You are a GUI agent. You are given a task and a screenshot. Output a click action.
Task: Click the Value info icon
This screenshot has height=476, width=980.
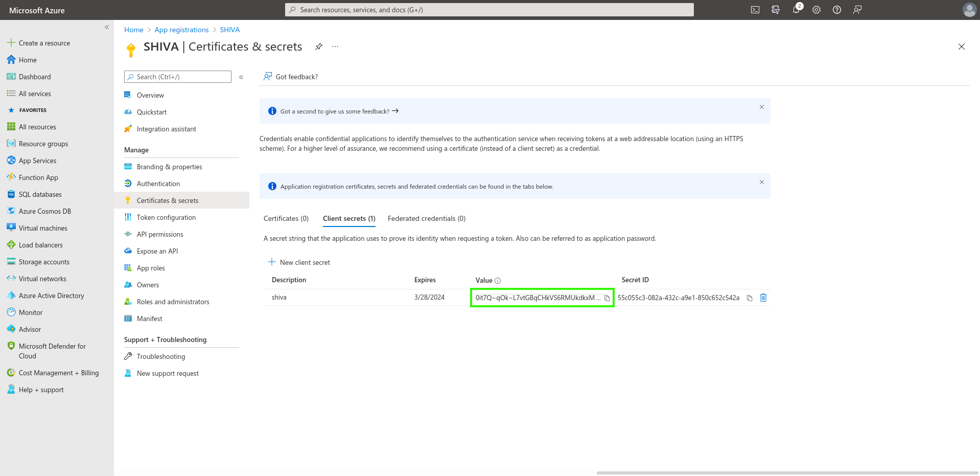[x=498, y=281]
